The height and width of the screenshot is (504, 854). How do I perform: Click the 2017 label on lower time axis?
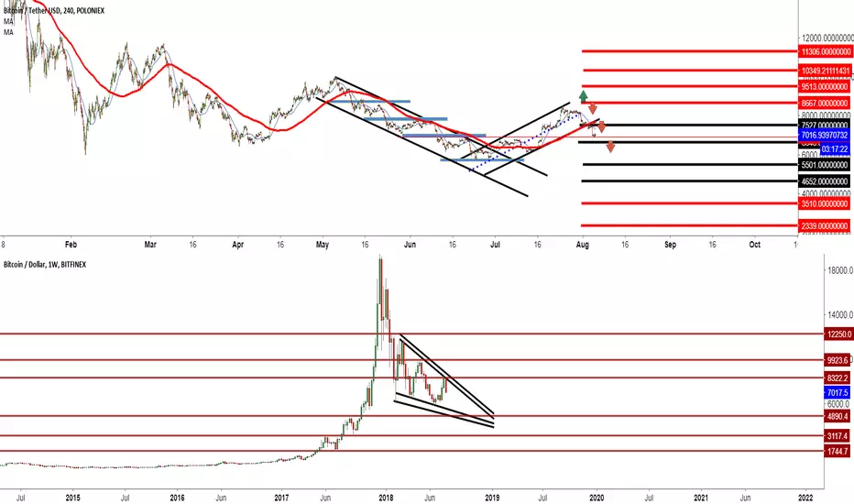(x=281, y=498)
